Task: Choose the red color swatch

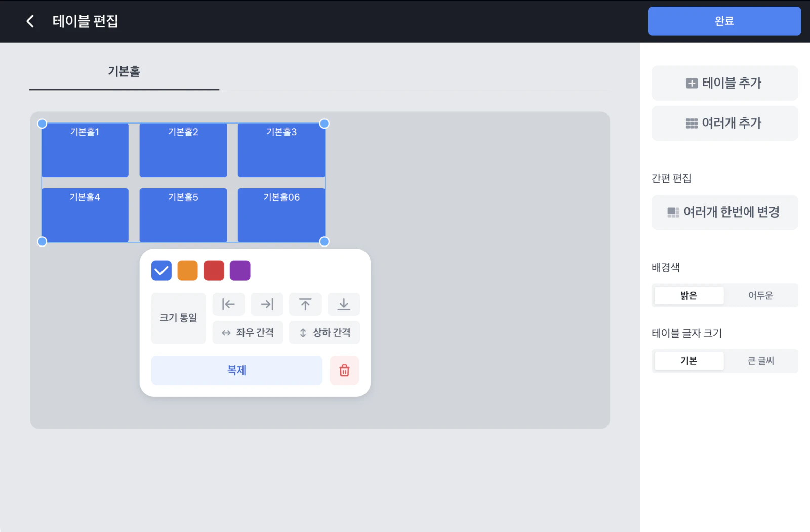Action: click(x=214, y=270)
